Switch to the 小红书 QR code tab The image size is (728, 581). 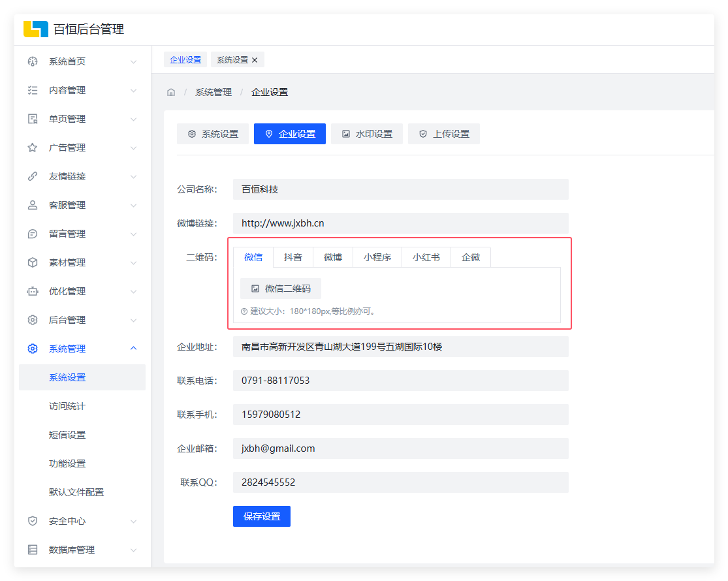426,257
